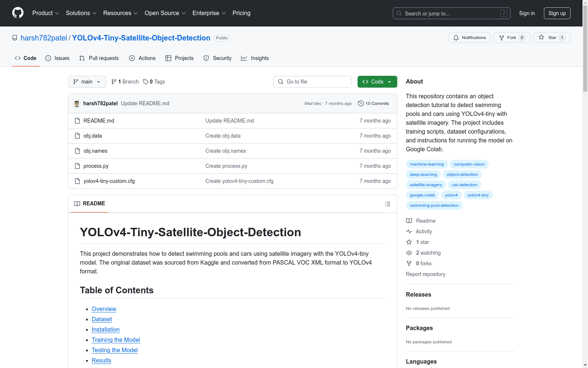This screenshot has width=588, height=368.
Task: Click the tag icon beside 0 Tags
Action: coord(146,82)
